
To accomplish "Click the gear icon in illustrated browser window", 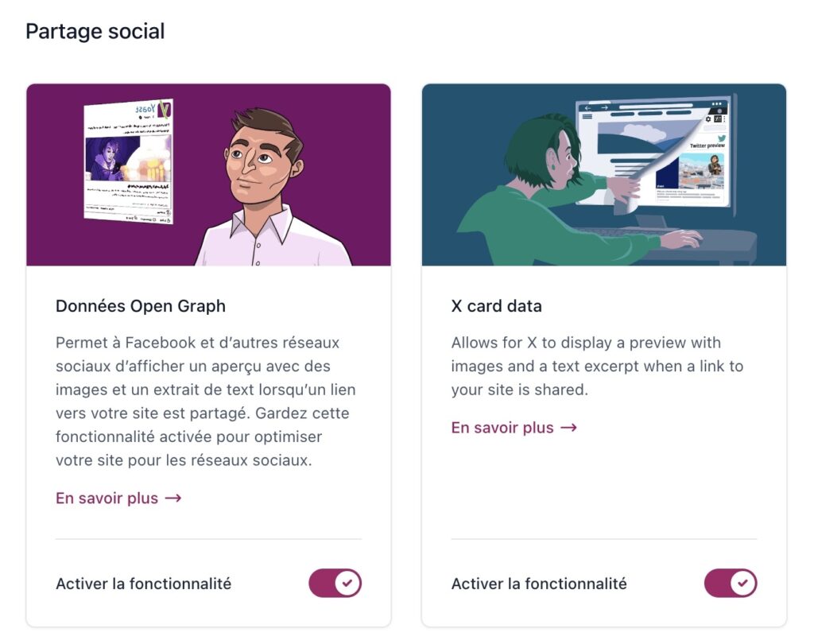I will [x=708, y=119].
